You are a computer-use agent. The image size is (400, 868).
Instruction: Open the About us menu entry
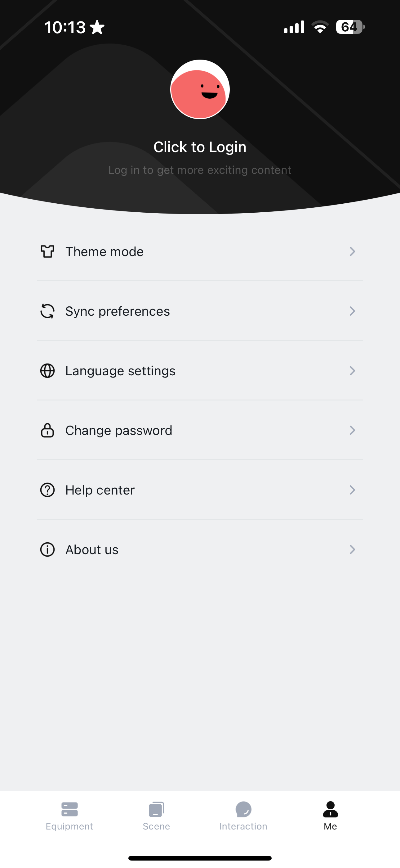point(91,549)
